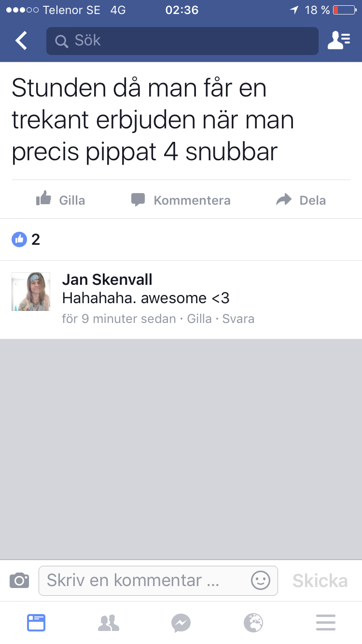The image size is (362, 644).
Task: Switch to the News Feed tab
Action: click(x=36, y=623)
